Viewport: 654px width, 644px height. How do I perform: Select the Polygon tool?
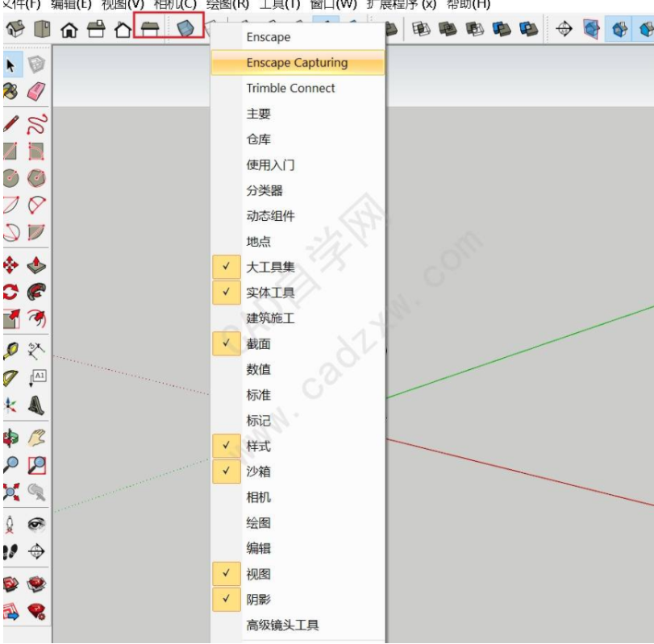click(36, 178)
